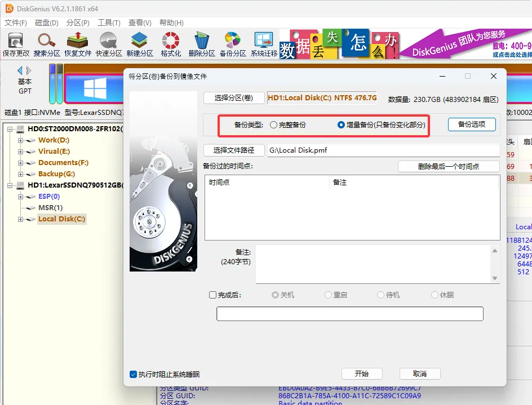Open the Disk (磁盘) menu
The image size is (532, 405).
point(46,23)
